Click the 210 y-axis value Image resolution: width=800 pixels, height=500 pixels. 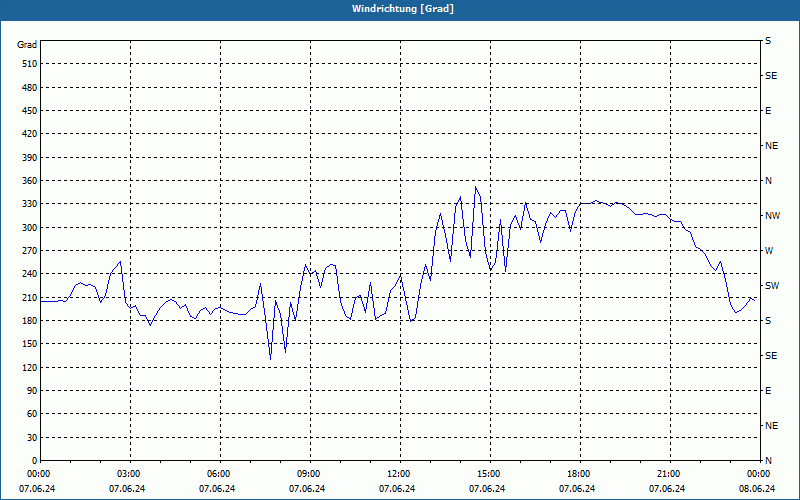tap(30, 297)
